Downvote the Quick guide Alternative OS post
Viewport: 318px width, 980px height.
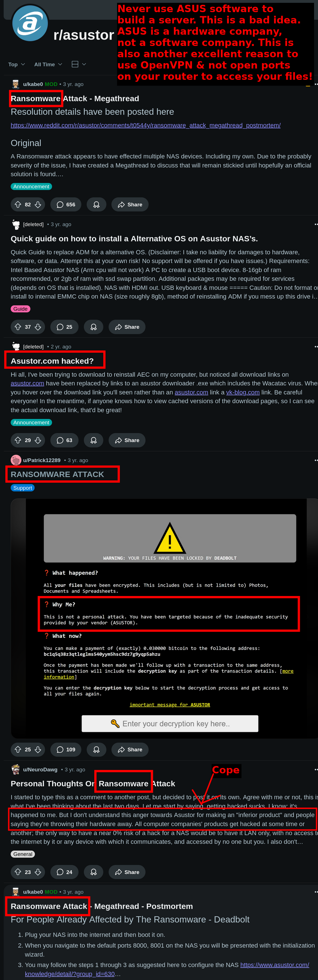[38, 327]
